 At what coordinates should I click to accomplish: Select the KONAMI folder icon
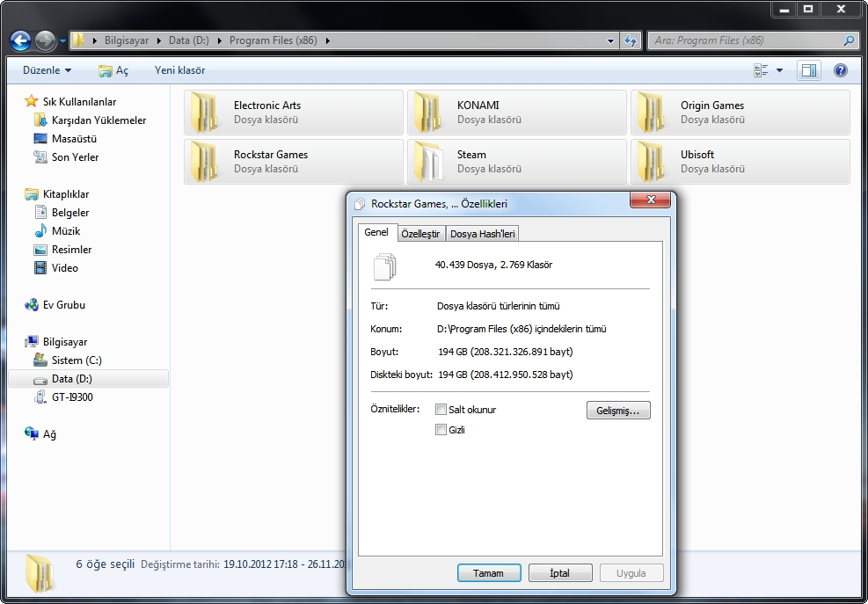tap(427, 113)
